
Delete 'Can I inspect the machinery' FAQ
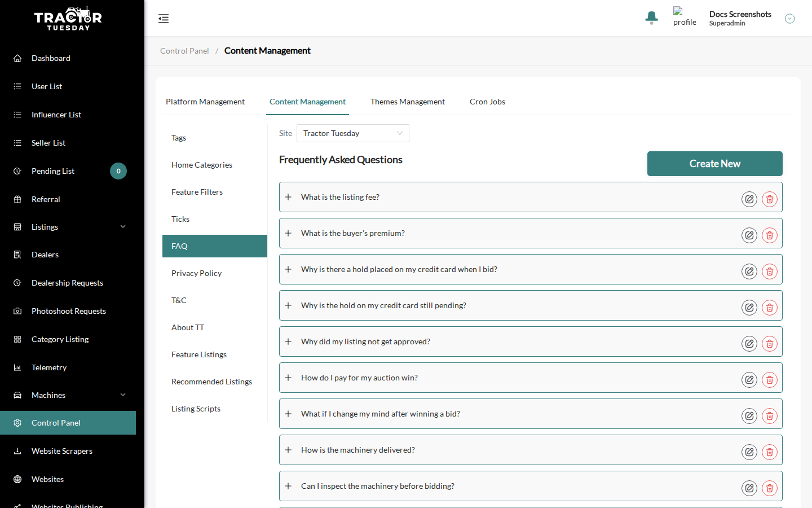pos(770,488)
